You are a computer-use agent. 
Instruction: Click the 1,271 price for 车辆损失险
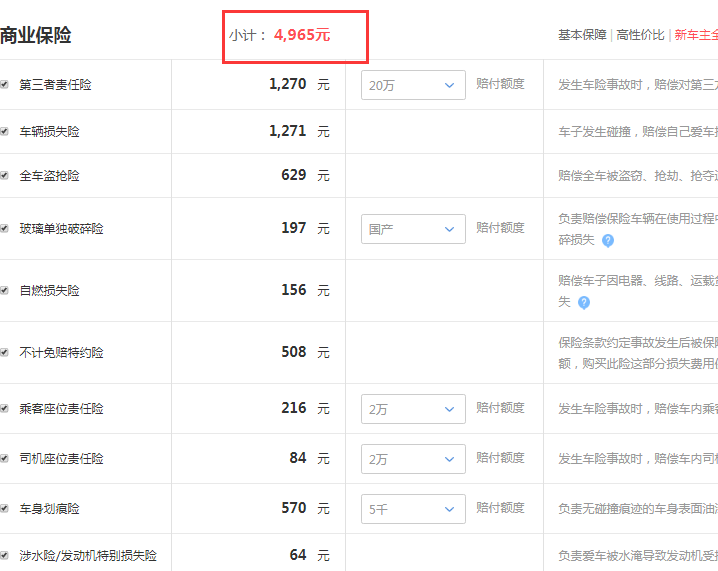(288, 131)
